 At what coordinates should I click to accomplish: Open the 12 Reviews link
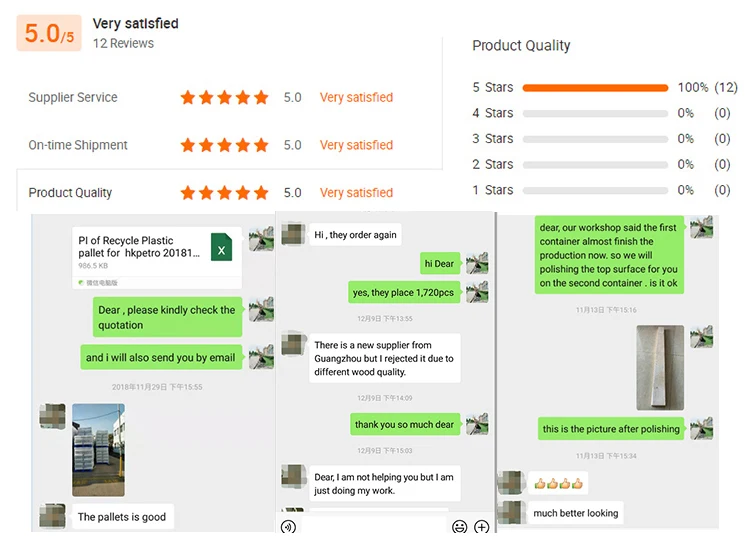pyautogui.click(x=123, y=43)
